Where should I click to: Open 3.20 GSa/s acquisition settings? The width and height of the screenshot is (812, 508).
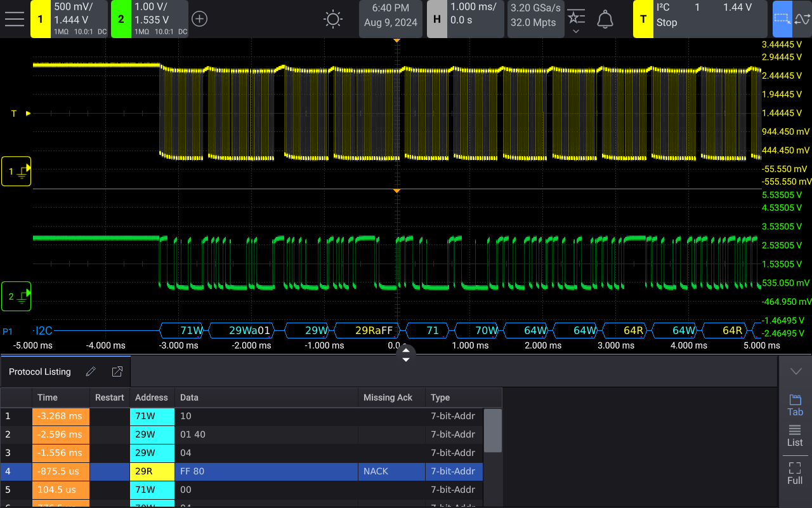535,19
